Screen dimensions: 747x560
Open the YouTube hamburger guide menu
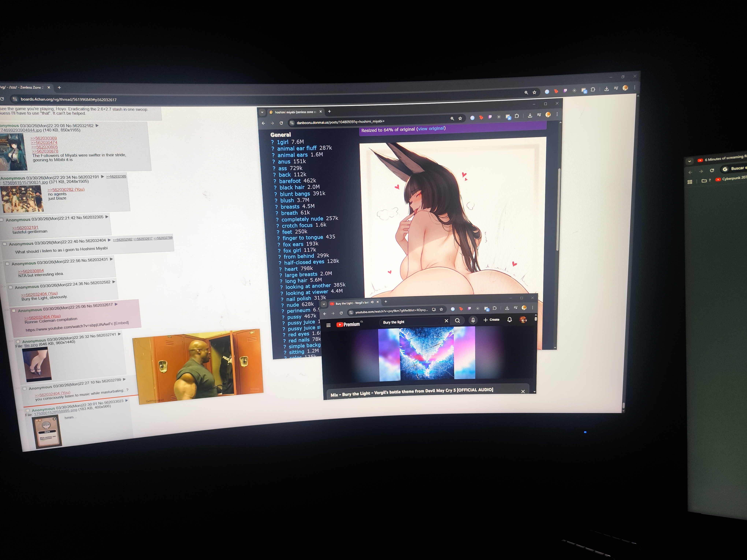pyautogui.click(x=328, y=325)
